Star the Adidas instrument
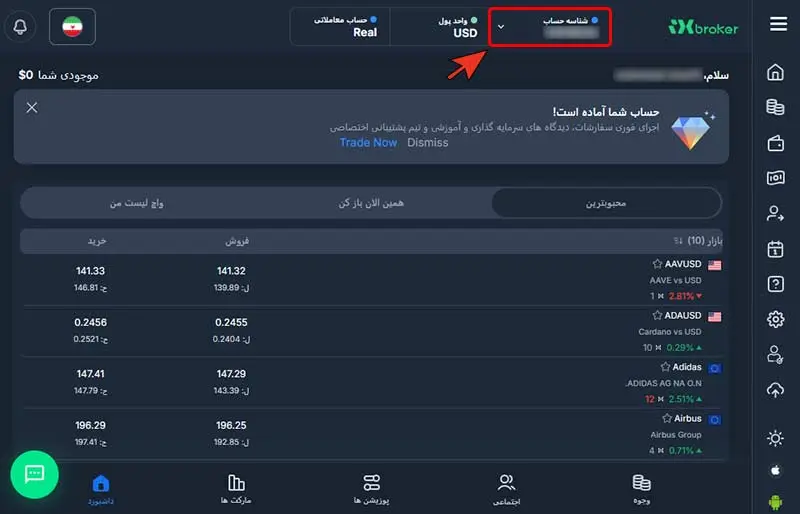800x514 pixels. pos(665,367)
